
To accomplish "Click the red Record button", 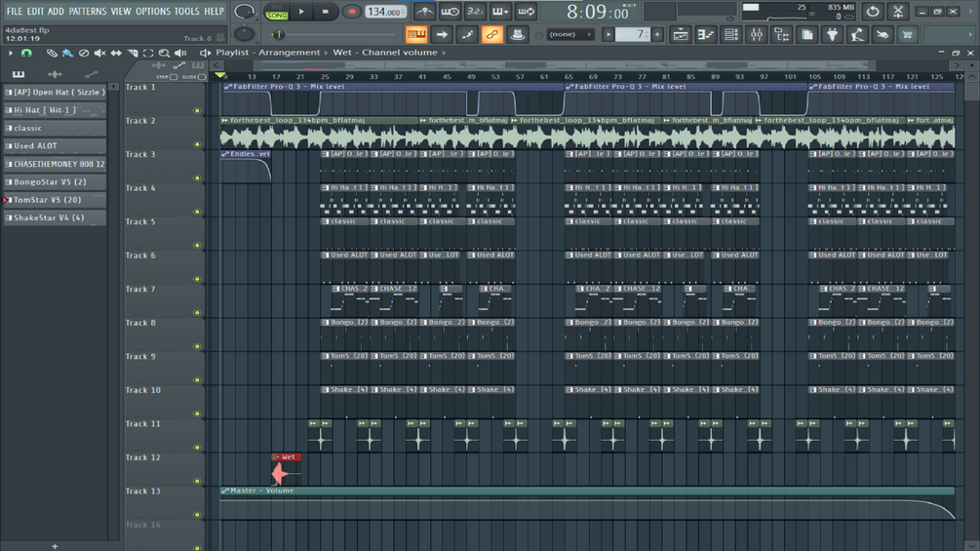I will tap(351, 12).
